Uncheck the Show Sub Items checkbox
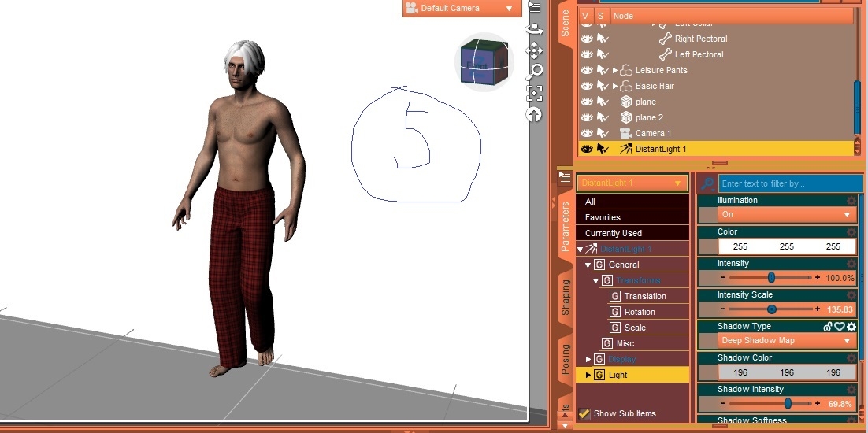This screenshot has width=868, height=433. (x=584, y=413)
